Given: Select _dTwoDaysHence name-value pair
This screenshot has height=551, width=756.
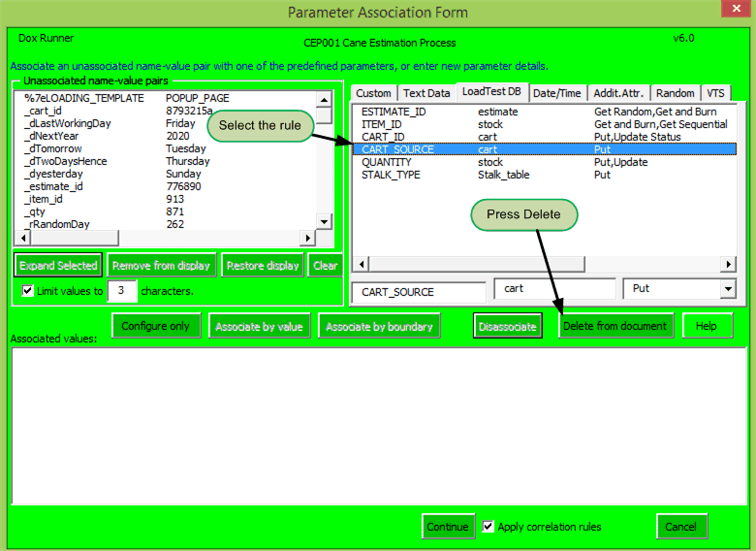Looking at the screenshot, I should pos(167,161).
